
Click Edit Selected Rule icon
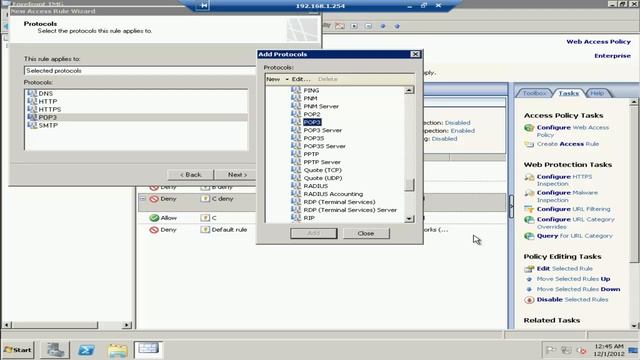coord(529,269)
